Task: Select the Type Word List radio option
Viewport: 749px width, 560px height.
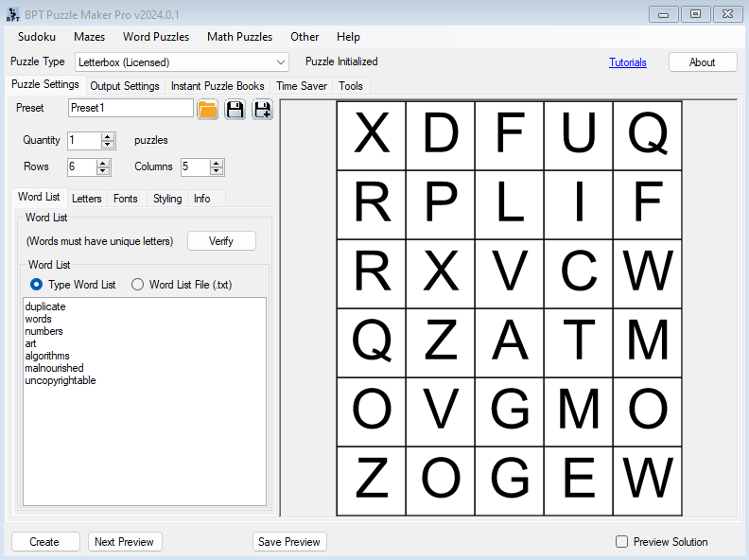Action: point(37,285)
